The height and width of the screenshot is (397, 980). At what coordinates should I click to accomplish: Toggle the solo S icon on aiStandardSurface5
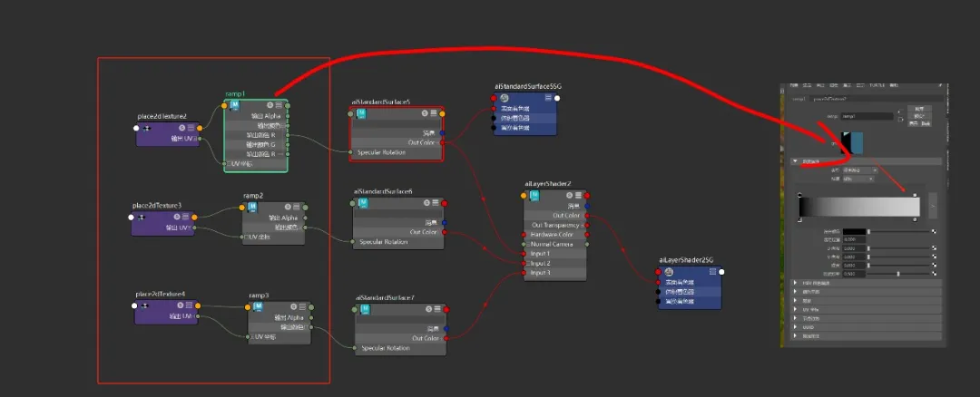tap(425, 113)
